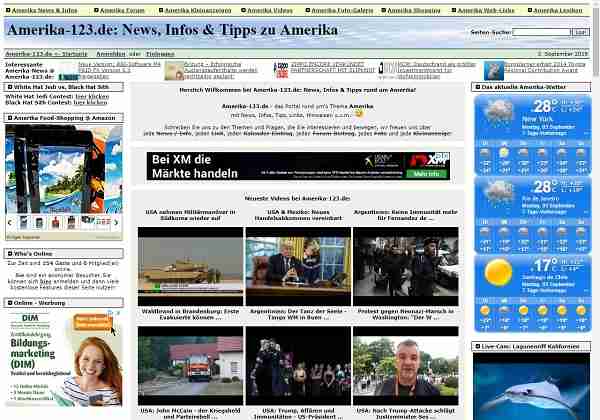Viewport: 600px width, 420px height.
Task: Open the Amerika Shopping menu link
Action: click(414, 10)
